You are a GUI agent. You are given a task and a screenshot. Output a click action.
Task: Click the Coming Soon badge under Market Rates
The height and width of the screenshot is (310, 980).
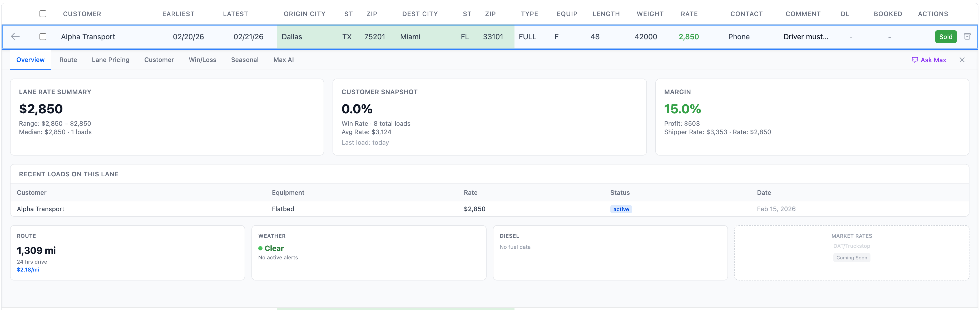852,258
